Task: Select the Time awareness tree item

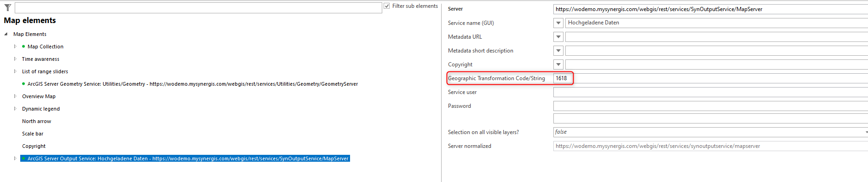Action: tap(40, 59)
